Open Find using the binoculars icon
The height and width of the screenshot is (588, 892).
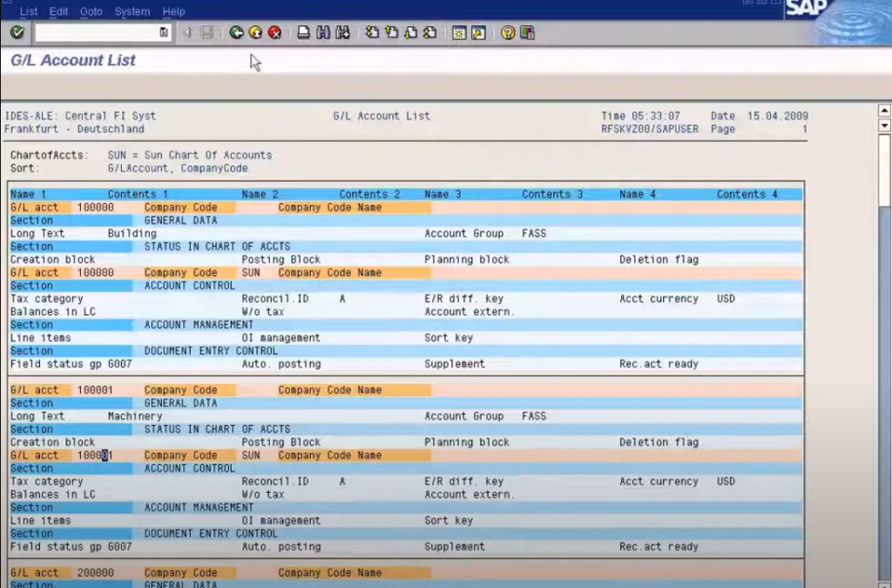click(x=323, y=32)
